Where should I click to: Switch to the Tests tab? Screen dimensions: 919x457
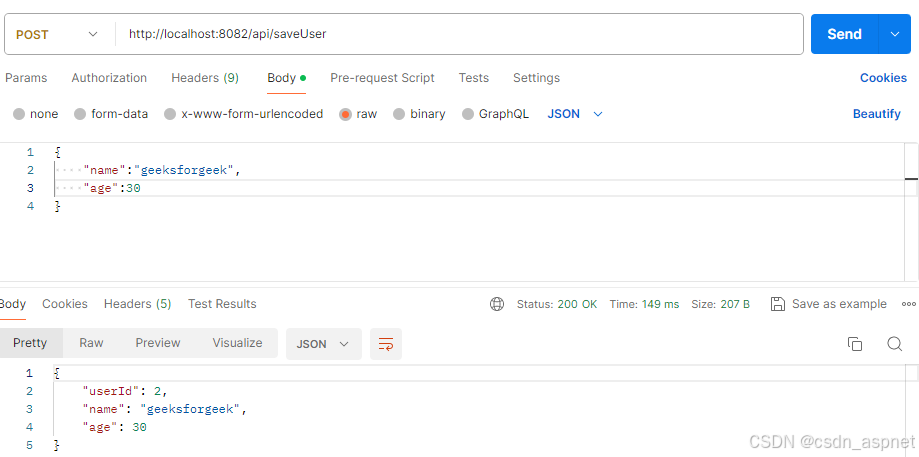(474, 78)
